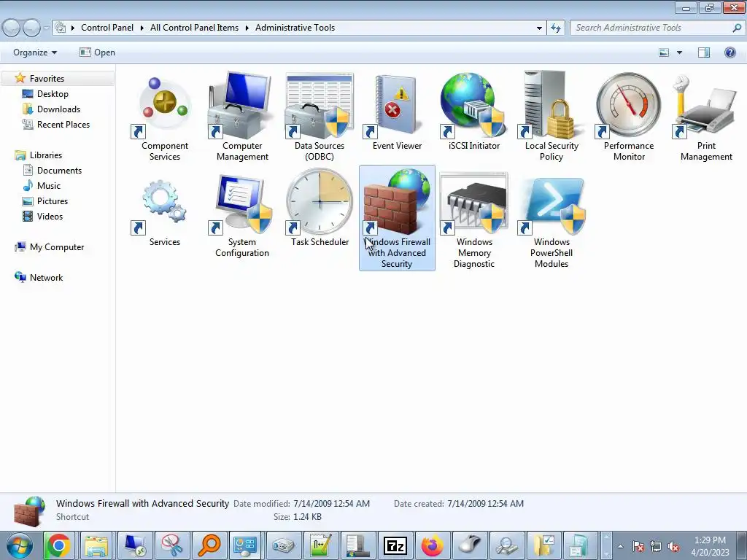Toggle the preview pane icon
Image resolution: width=747 pixels, height=560 pixels.
click(x=704, y=52)
